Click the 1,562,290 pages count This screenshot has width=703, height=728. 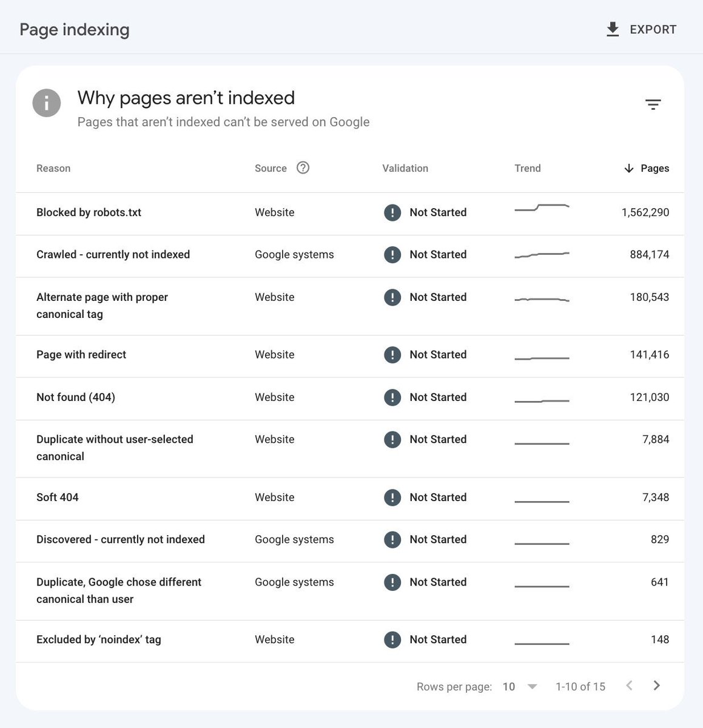pyautogui.click(x=645, y=212)
